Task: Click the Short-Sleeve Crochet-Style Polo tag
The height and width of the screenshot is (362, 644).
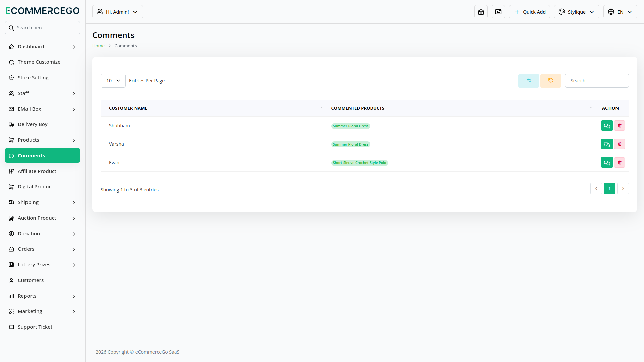Action: point(360,163)
